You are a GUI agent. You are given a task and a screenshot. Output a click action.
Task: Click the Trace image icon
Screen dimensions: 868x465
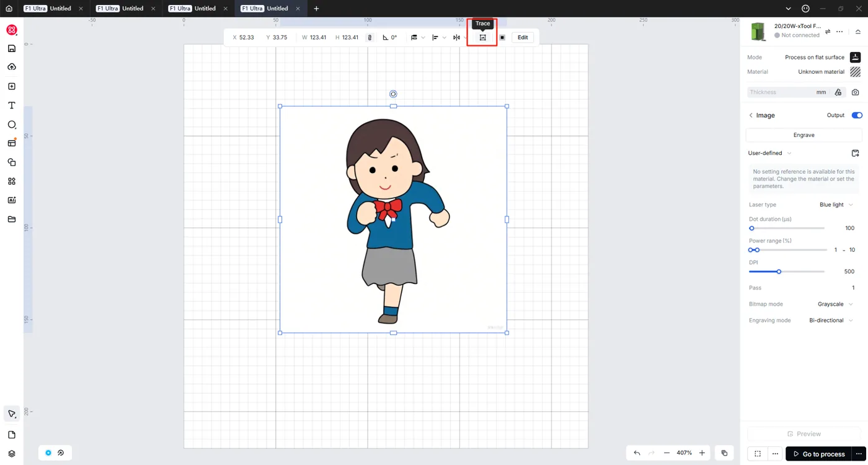[482, 38]
